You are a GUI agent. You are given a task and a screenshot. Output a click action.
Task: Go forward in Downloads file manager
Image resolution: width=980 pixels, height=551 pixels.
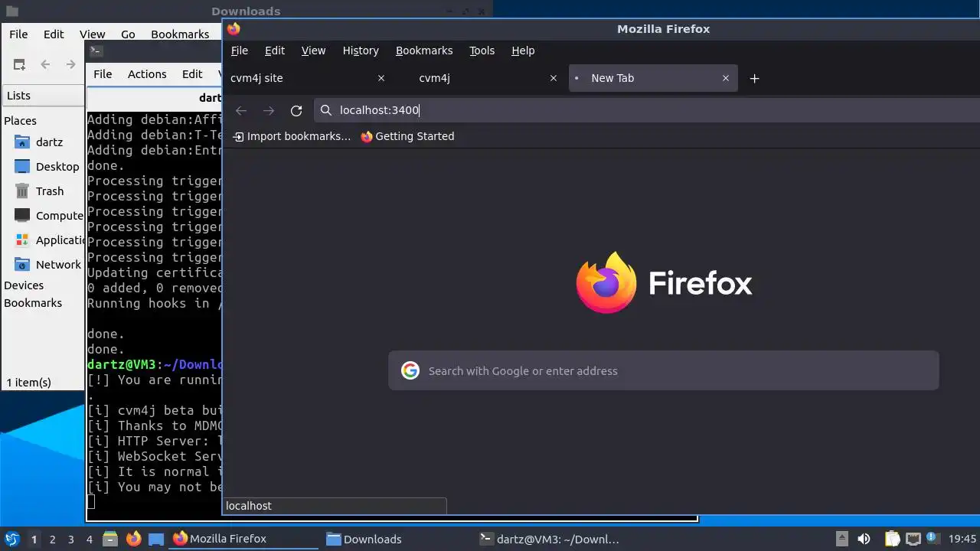(70, 65)
